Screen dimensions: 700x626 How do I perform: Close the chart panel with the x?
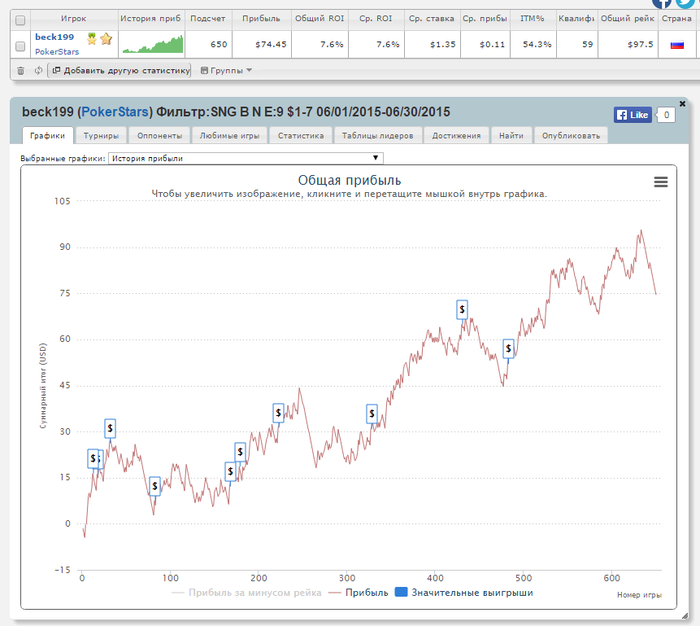point(682,104)
